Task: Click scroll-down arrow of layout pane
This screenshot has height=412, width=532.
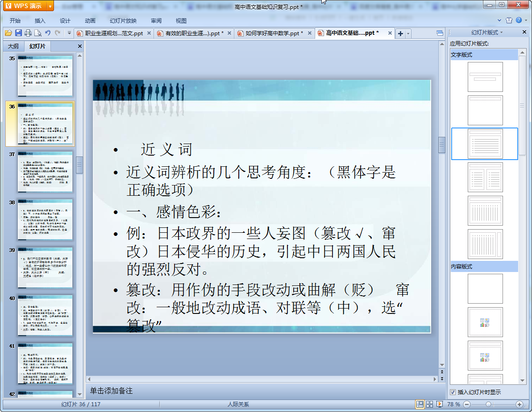Action: (x=522, y=381)
